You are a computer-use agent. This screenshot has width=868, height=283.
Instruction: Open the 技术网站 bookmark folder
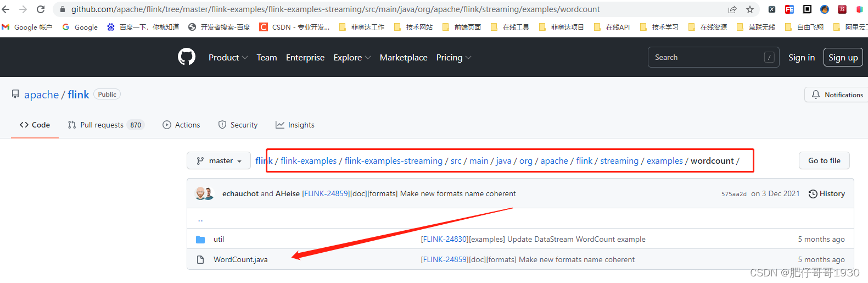coord(413,27)
